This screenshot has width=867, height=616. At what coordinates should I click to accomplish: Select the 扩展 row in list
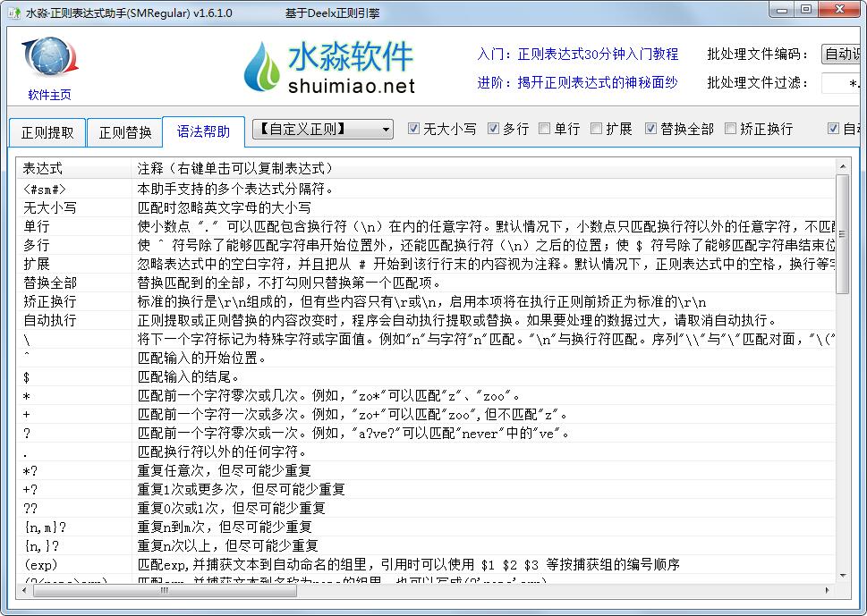(426, 265)
